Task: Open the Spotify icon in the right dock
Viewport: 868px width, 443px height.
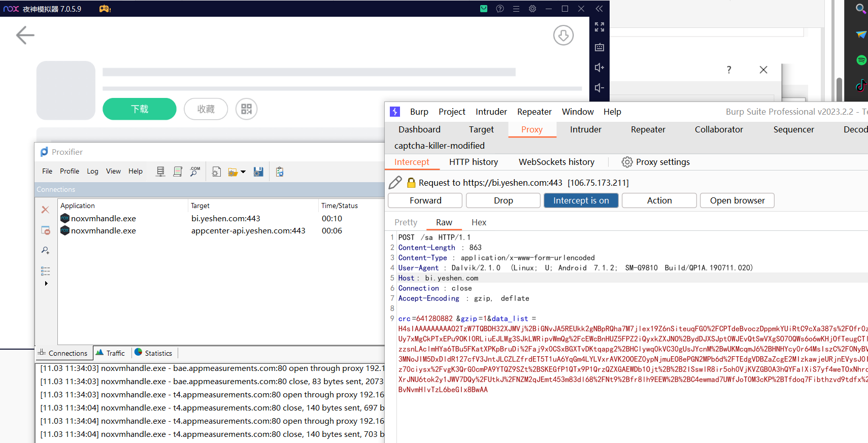Action: coord(861,60)
